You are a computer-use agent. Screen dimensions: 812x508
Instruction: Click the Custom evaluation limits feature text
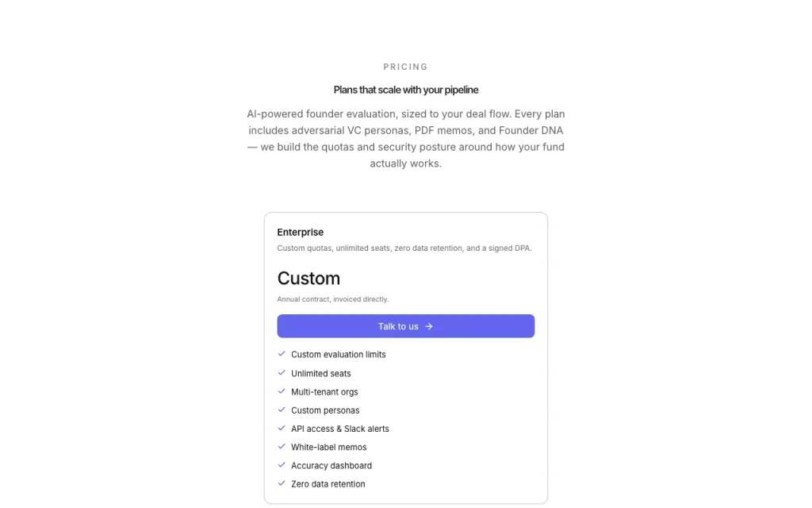(x=338, y=355)
